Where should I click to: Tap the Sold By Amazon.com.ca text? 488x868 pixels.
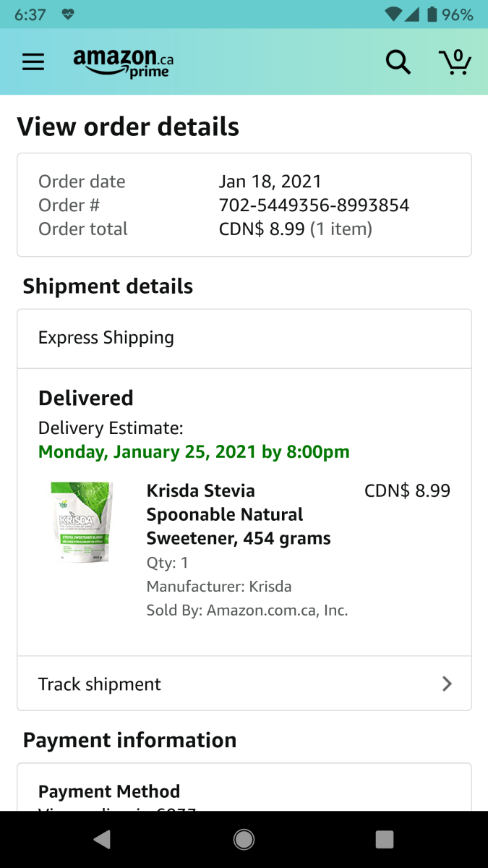(247, 610)
